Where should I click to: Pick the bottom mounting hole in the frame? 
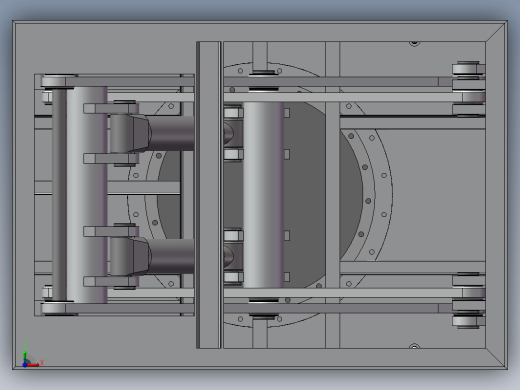(x=414, y=346)
